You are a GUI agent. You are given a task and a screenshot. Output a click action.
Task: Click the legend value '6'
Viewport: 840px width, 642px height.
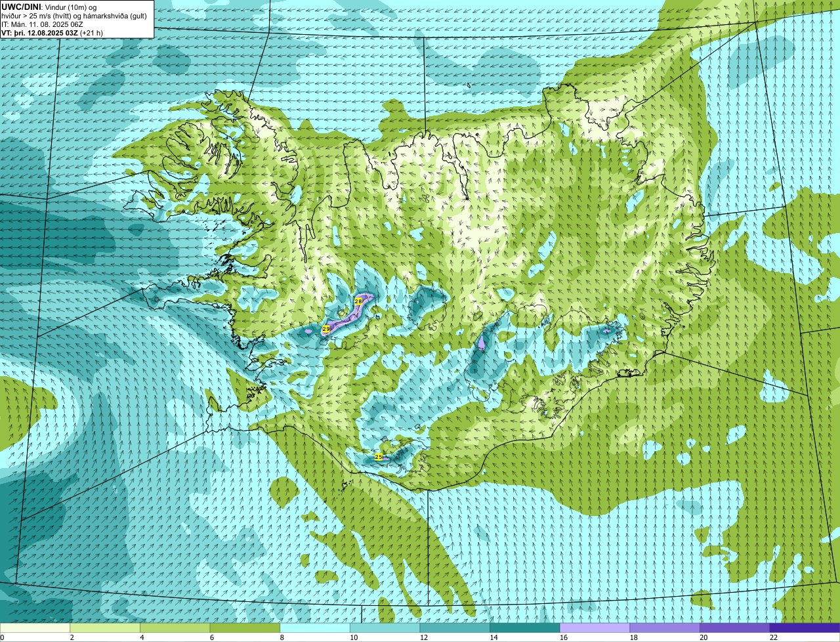point(211,637)
